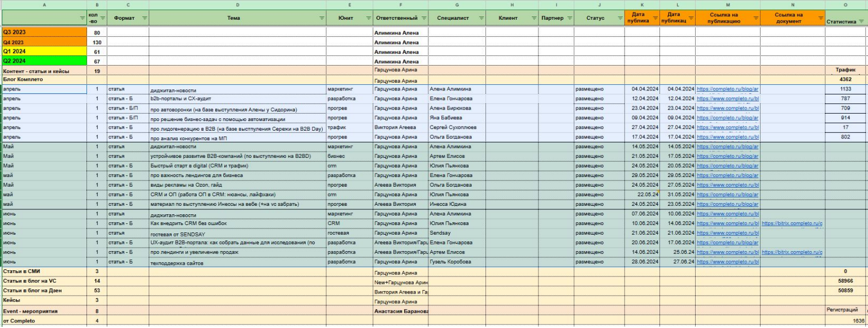Select the green 'Q2 2024' cell
This screenshot has width=868, height=328.
point(44,61)
